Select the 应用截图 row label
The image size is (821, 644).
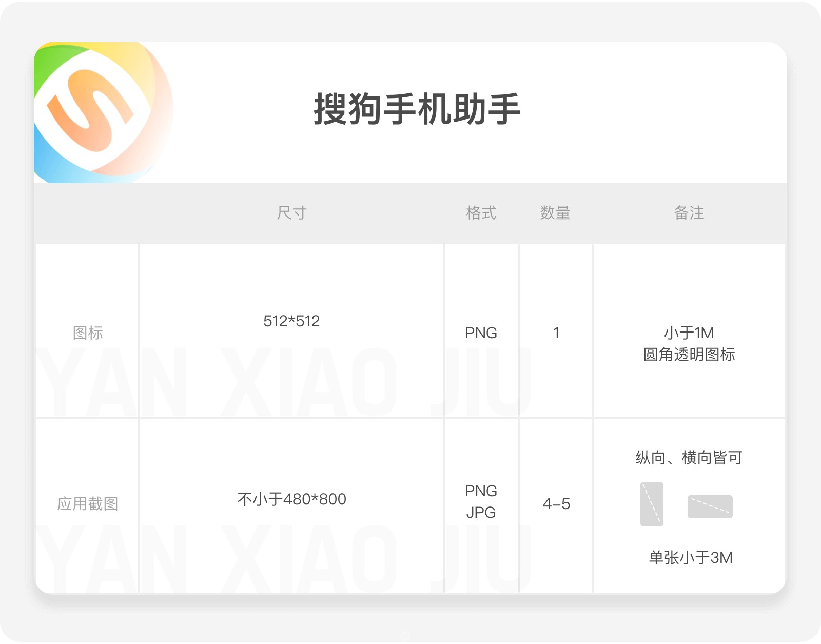[88, 503]
